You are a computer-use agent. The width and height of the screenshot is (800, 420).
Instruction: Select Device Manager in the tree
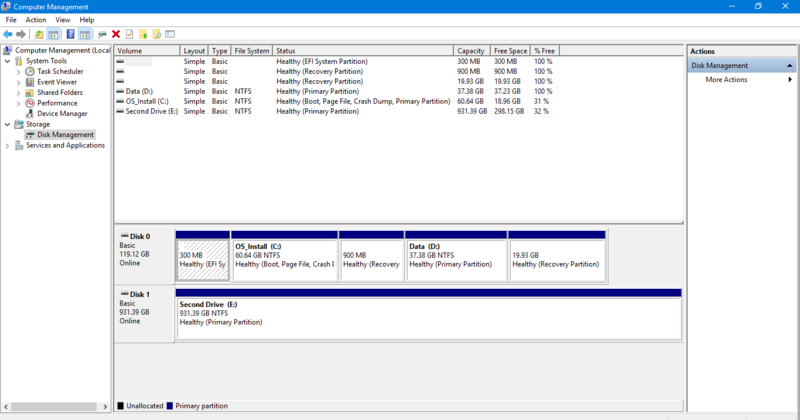tap(62, 114)
